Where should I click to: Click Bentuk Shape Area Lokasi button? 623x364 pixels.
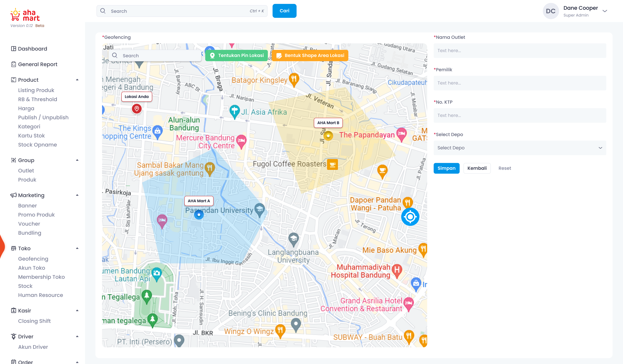(310, 56)
